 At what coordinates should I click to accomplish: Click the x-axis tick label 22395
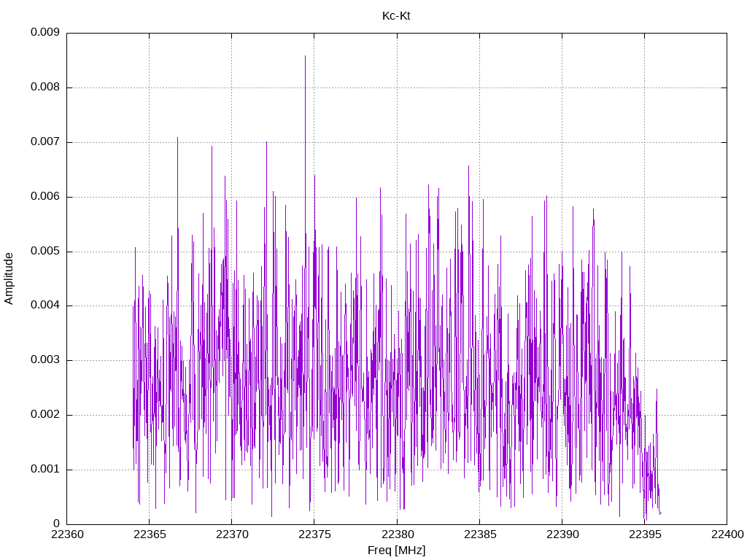coord(645,534)
